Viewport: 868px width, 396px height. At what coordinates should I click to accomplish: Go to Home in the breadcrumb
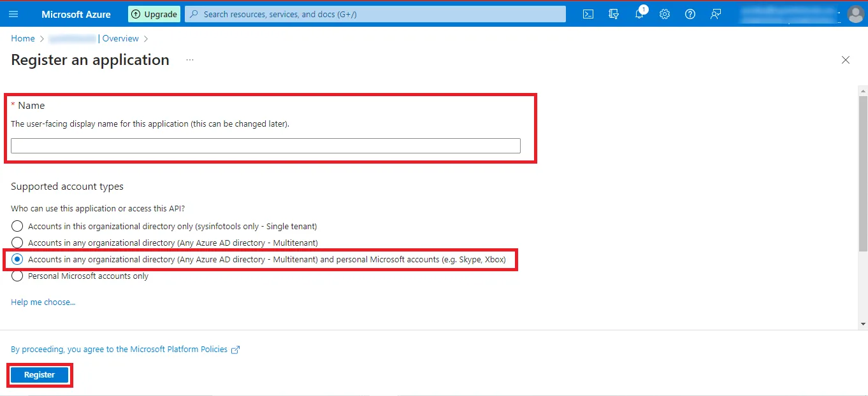[x=23, y=38]
